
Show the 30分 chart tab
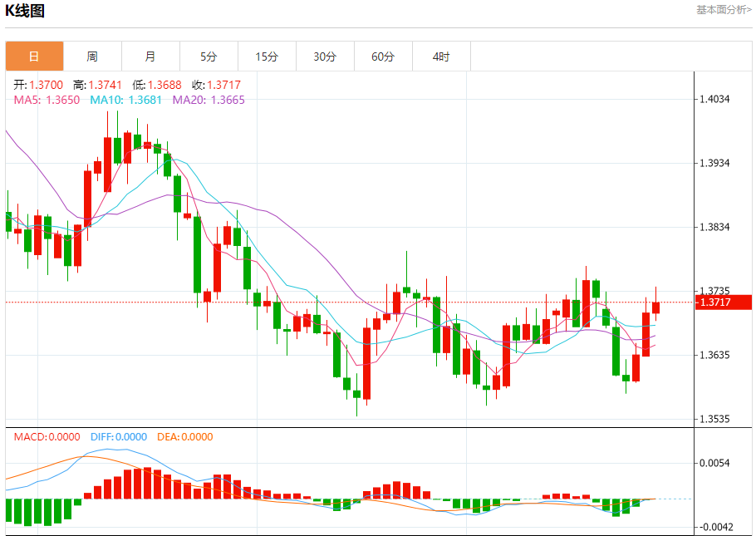(x=325, y=57)
